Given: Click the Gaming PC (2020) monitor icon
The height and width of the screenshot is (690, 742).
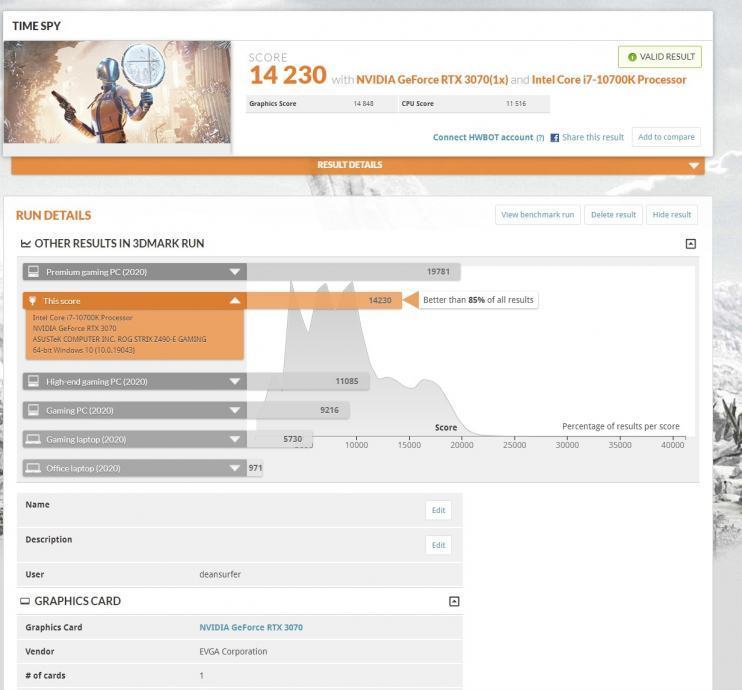Looking at the screenshot, I should click(x=33, y=410).
